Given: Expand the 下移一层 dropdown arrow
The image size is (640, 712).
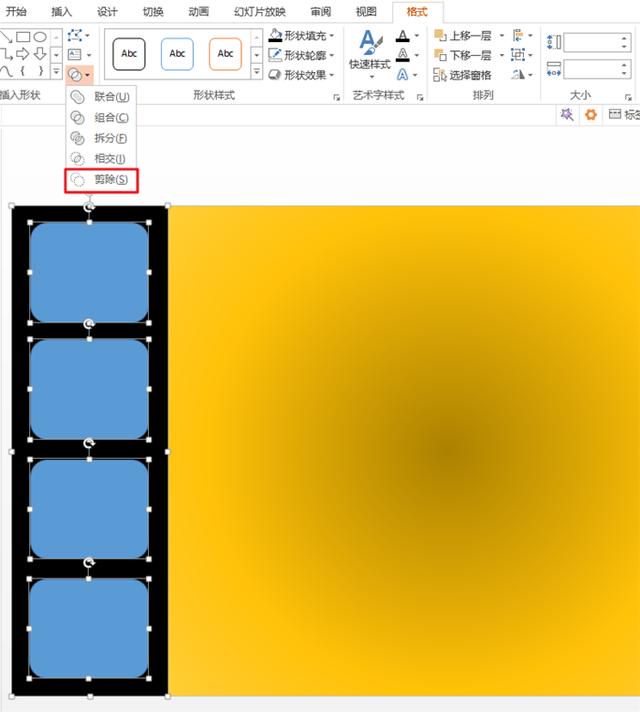Looking at the screenshot, I should [x=502, y=55].
